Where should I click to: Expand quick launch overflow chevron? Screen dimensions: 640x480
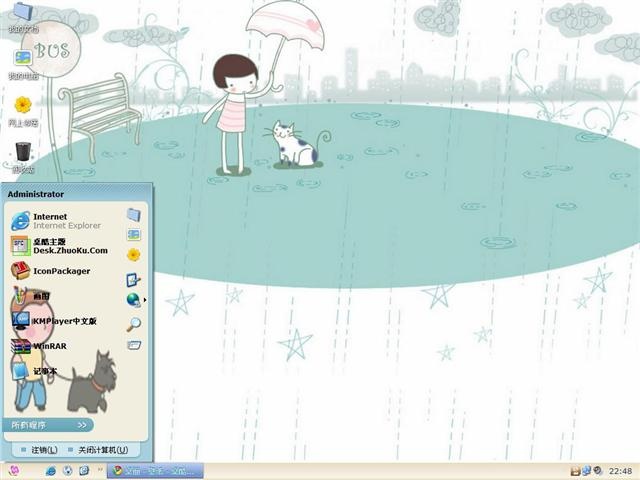[100, 470]
